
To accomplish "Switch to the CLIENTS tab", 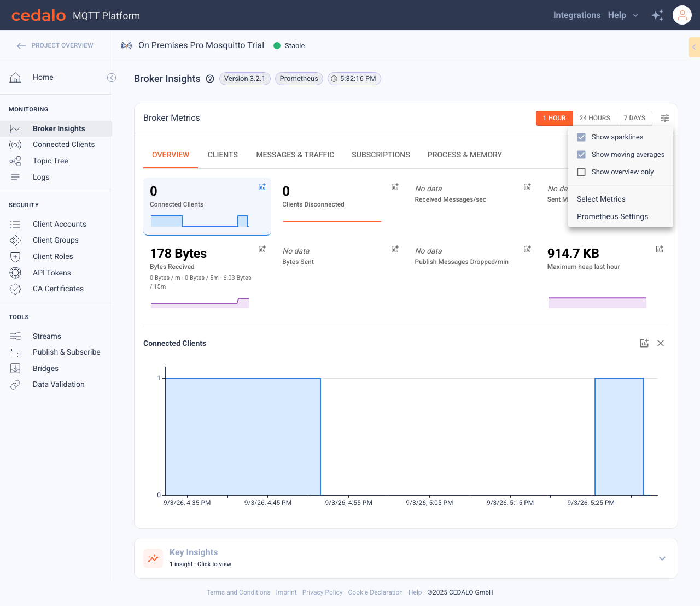I will tap(223, 155).
